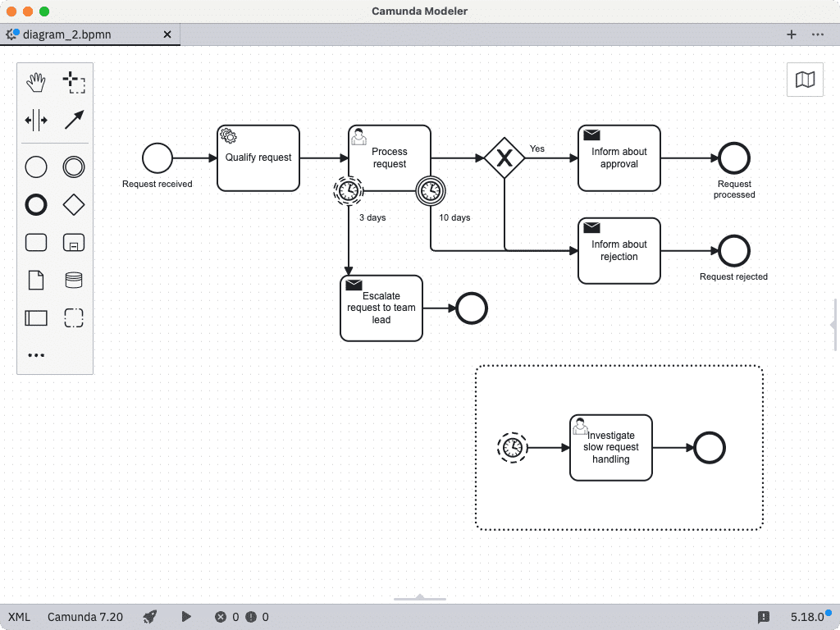
Task: Switch to the diagram_2.bpmn tab
Action: click(x=67, y=34)
